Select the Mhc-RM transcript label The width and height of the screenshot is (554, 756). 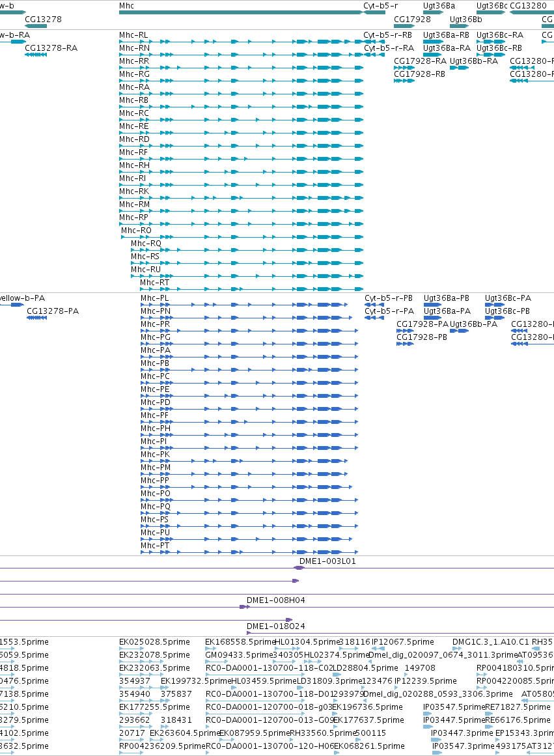[134, 204]
